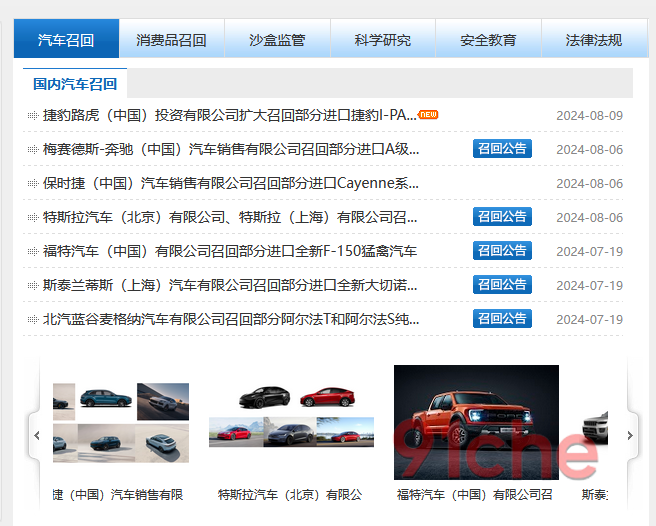
Task: Select the 科学研究 tab
Action: [x=382, y=40]
